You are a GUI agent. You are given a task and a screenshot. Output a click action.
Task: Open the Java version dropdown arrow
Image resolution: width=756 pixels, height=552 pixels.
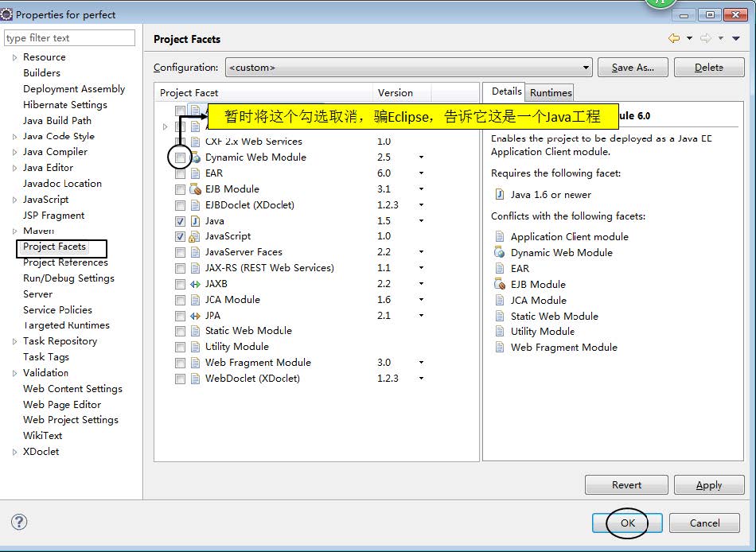tap(422, 221)
